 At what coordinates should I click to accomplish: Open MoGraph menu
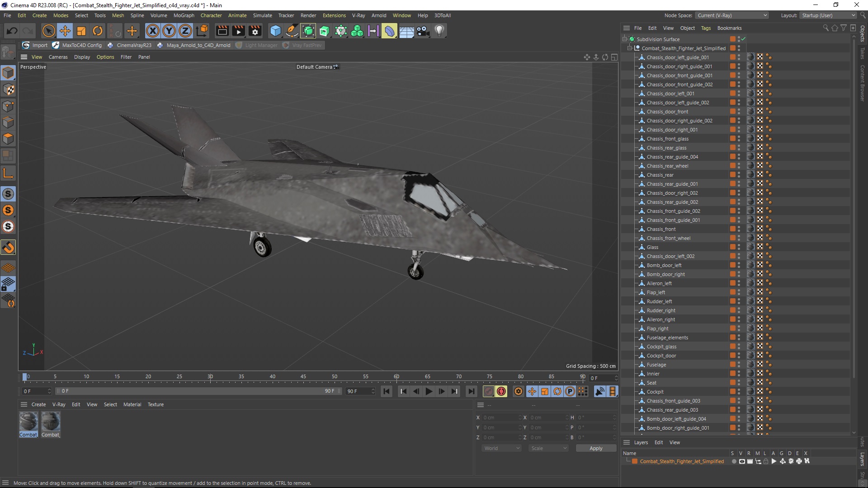pyautogui.click(x=184, y=15)
